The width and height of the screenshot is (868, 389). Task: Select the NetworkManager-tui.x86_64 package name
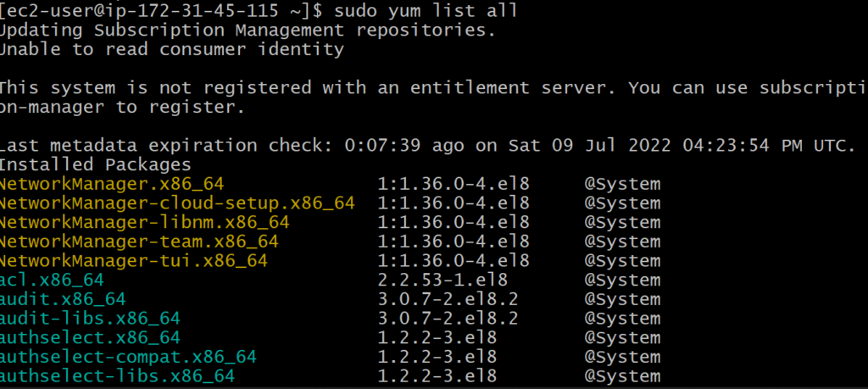pyautogui.click(x=133, y=261)
